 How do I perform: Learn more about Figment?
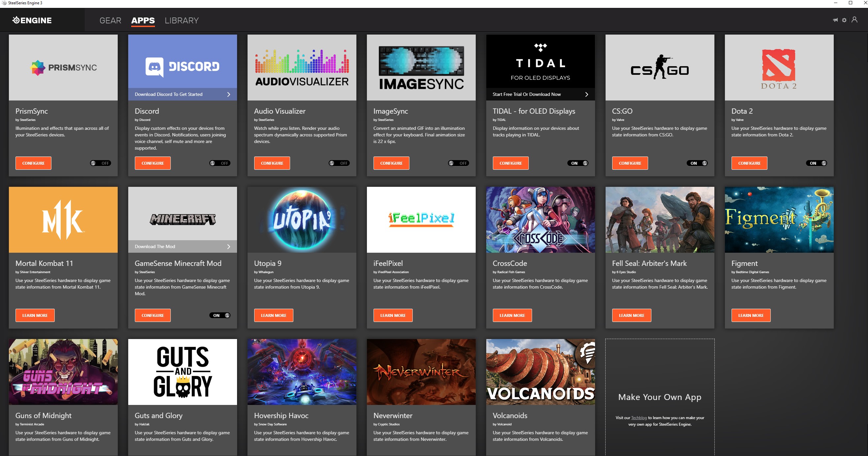click(751, 315)
